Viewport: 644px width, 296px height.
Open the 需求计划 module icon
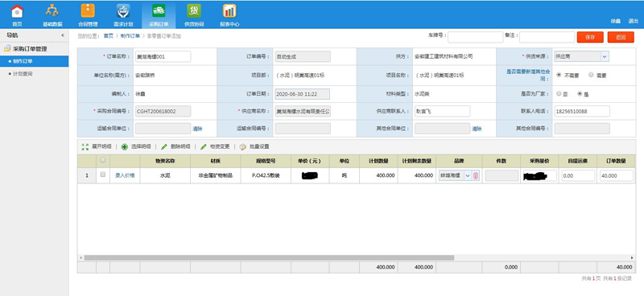[123, 10]
